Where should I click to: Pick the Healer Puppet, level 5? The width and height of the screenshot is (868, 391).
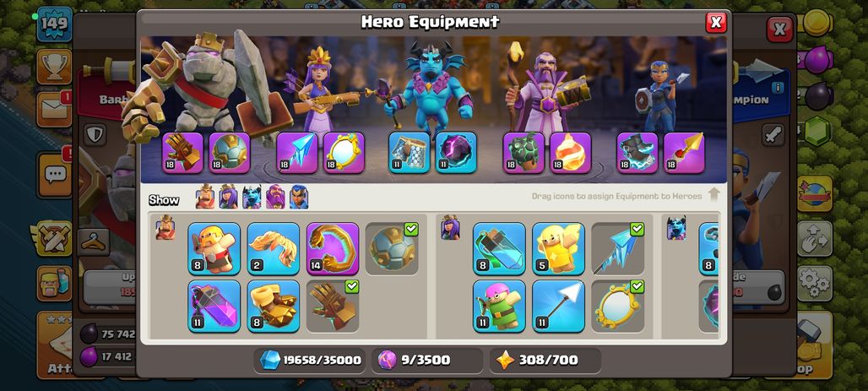[559, 248]
